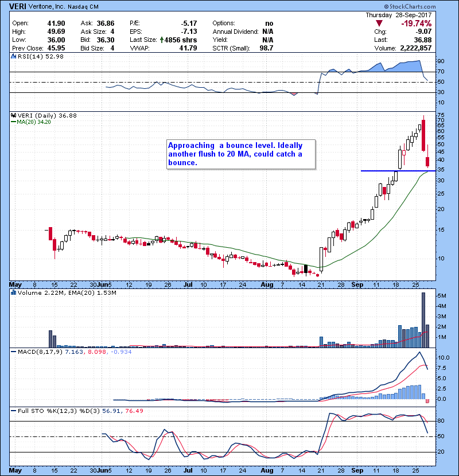
Task: Click the EPS value -7.13
Action: tap(189, 32)
